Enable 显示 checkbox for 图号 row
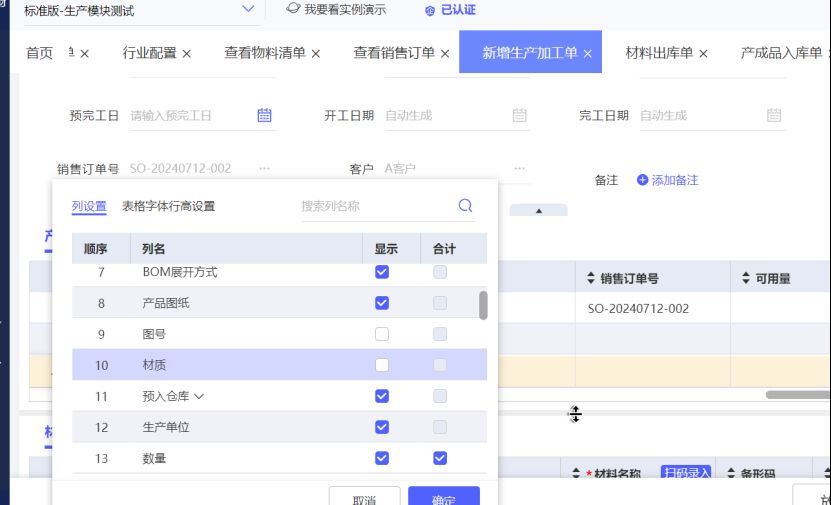Viewport: 831px width, 505px height. pyautogui.click(x=382, y=334)
